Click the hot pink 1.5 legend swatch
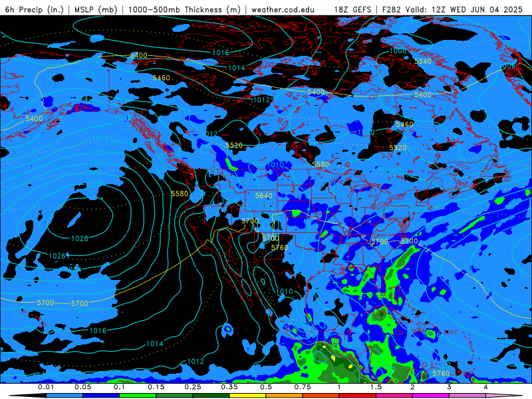Image resolution: width=532 pixels, height=399 pixels. 394,396
